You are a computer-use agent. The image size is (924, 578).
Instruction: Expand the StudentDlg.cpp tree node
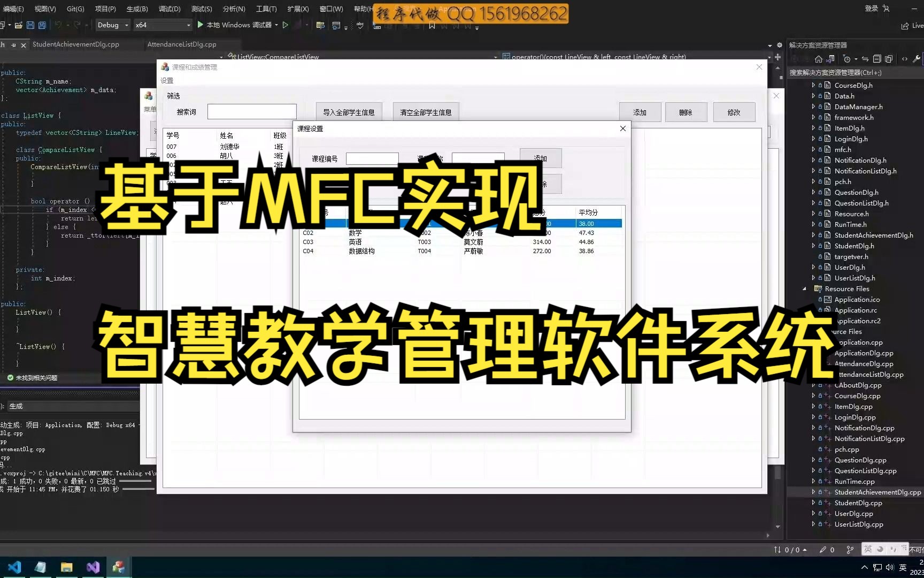[x=813, y=503]
